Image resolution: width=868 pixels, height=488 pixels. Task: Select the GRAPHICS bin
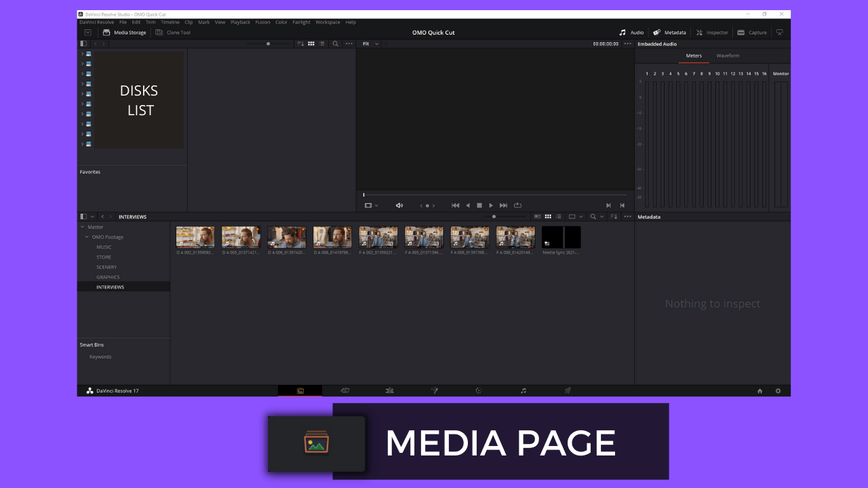108,277
